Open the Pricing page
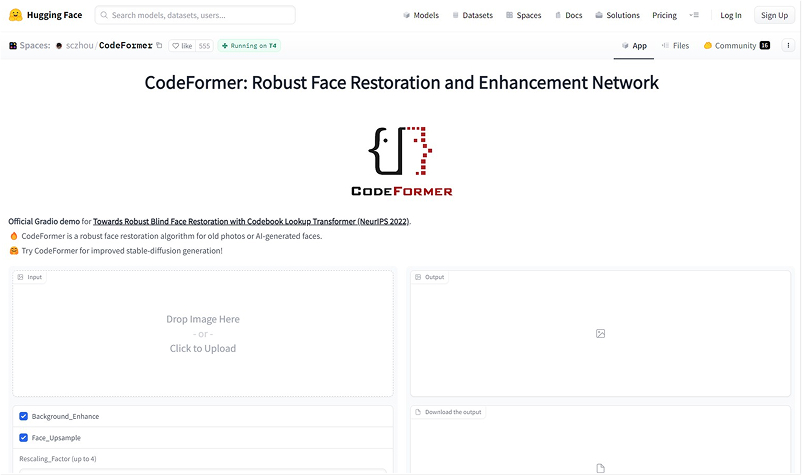The width and height of the screenshot is (802, 475). [664, 15]
